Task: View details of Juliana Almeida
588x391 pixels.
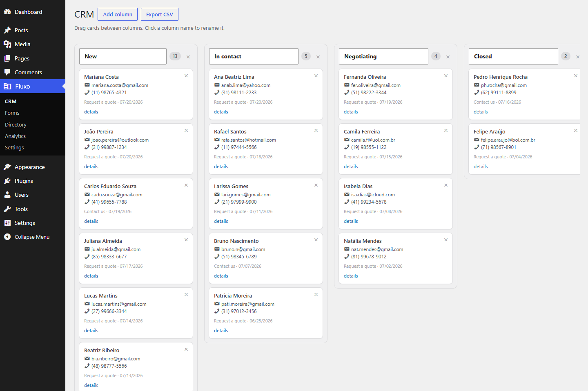Action: click(91, 276)
